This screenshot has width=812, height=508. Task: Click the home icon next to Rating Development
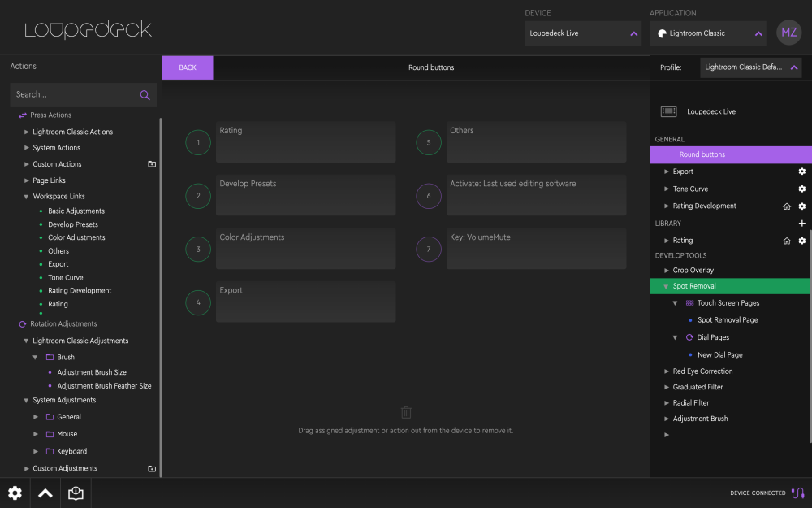787,206
